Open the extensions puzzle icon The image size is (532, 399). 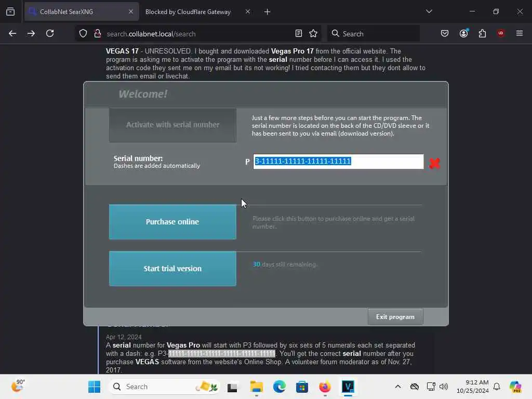[482, 34]
